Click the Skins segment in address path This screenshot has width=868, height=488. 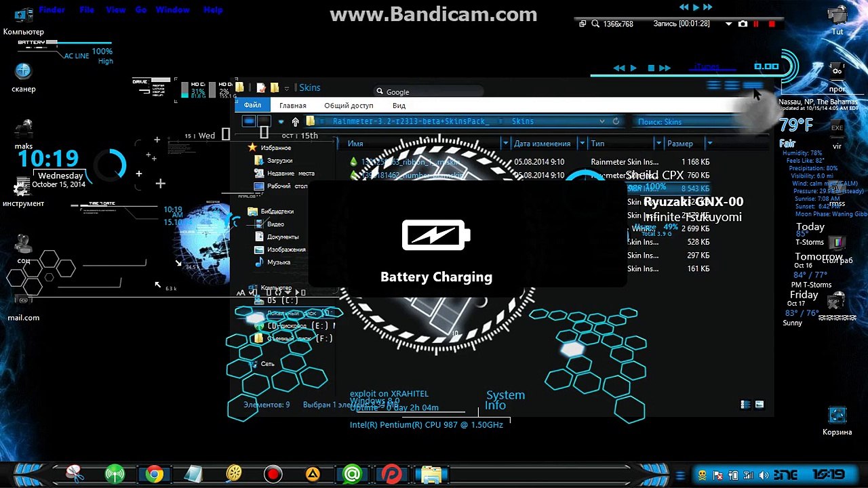pos(523,121)
